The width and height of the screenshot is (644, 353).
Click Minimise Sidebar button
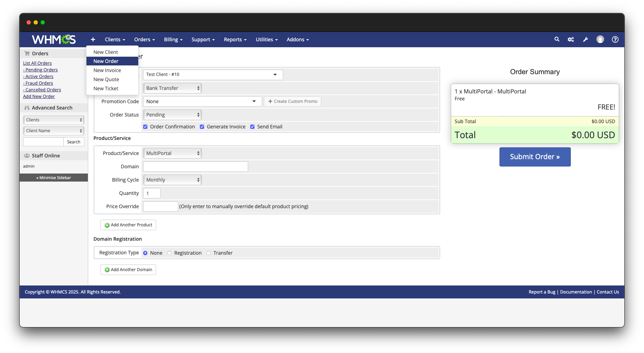pos(54,178)
